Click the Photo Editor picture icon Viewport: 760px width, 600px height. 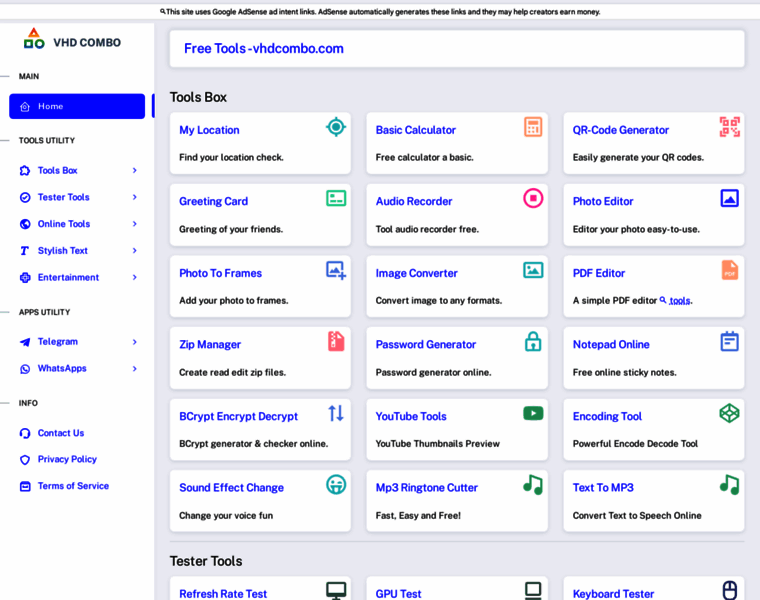pyautogui.click(x=729, y=198)
